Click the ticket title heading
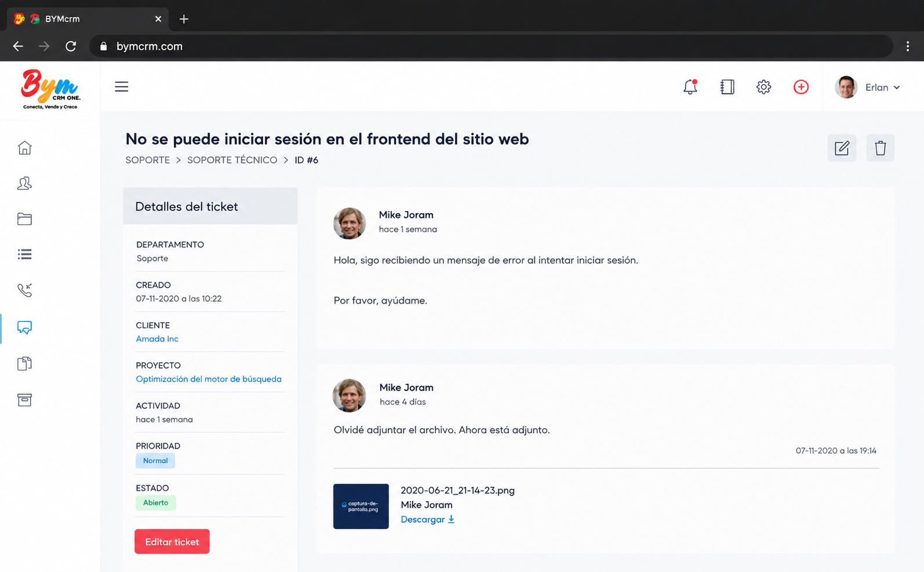This screenshot has width=924, height=572. pyautogui.click(x=327, y=139)
